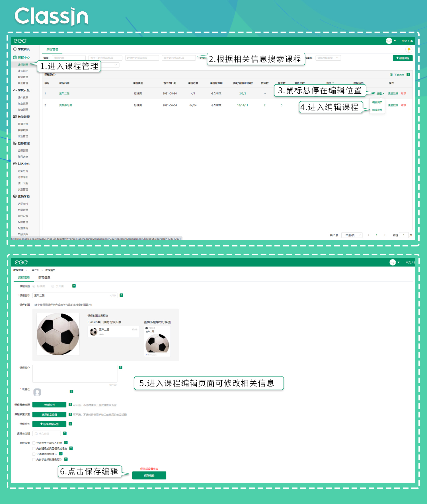
Task: Enable 允许学生修改班级昵称 checkbox
Action: pyautogui.click(x=34, y=459)
